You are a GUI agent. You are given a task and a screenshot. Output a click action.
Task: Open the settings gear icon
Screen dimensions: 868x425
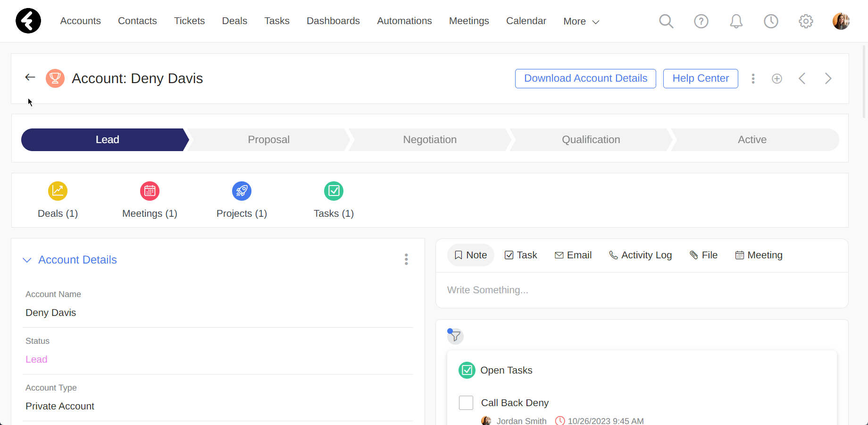806,21
